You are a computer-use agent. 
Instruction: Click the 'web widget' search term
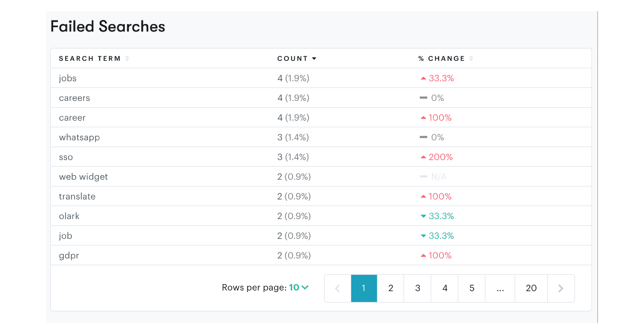pyautogui.click(x=83, y=177)
